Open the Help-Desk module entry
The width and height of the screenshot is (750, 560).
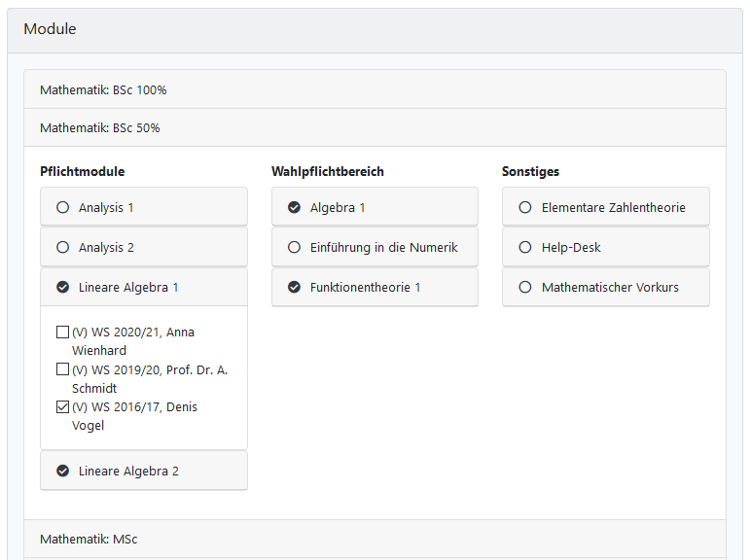571,247
